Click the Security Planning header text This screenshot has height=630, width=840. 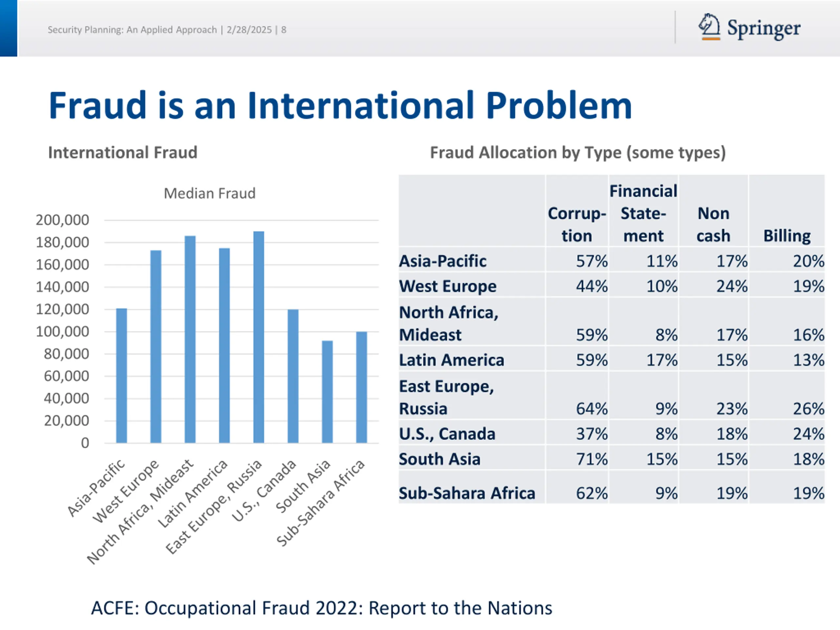click(167, 30)
